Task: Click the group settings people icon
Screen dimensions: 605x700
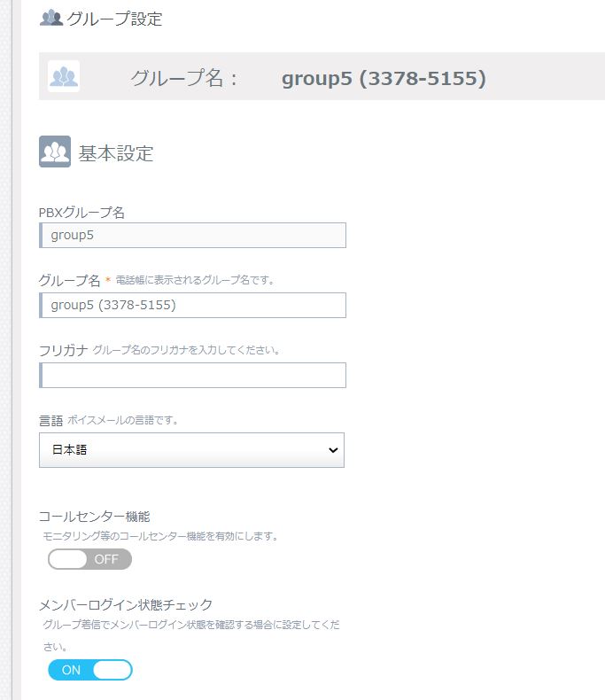Action: pyautogui.click(x=51, y=18)
